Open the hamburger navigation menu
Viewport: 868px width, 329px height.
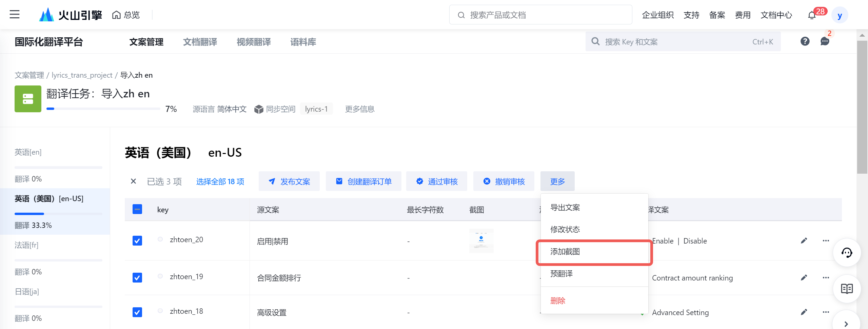(15, 15)
